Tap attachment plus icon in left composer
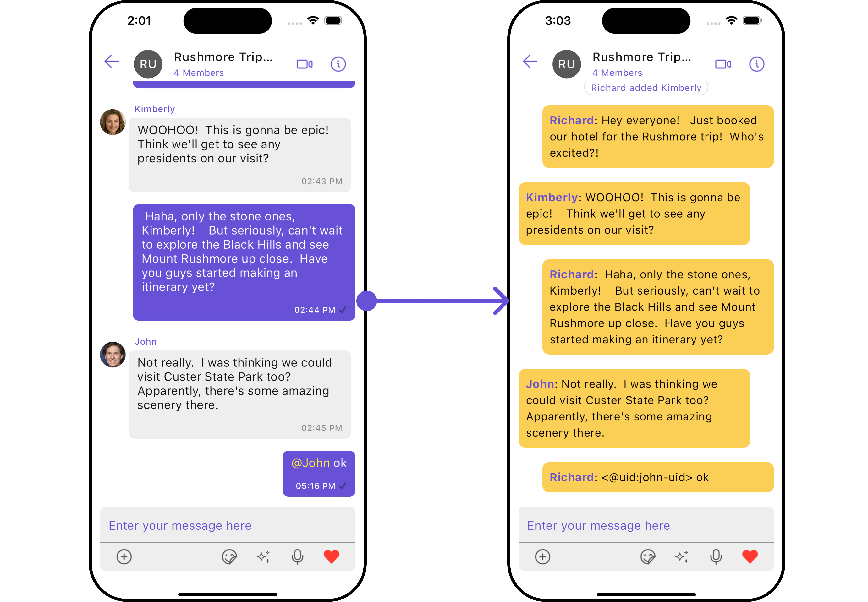868x602 pixels. tap(124, 557)
